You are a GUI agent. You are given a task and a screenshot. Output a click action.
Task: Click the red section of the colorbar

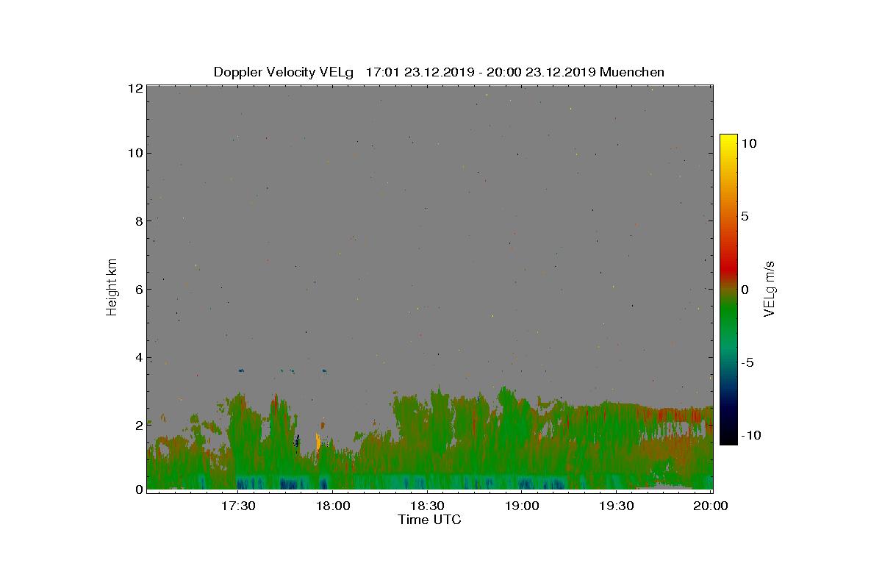coord(728,266)
